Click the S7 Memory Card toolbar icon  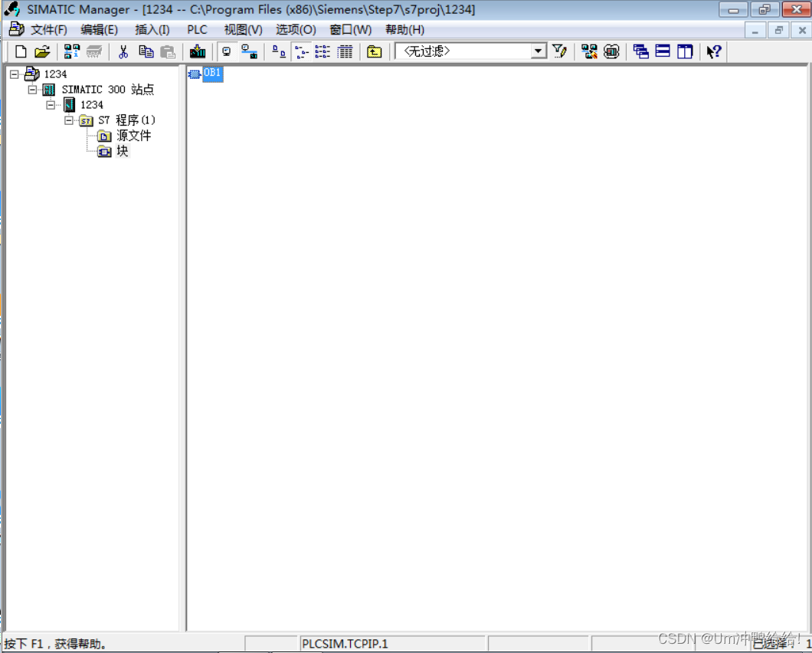pyautogui.click(x=94, y=51)
